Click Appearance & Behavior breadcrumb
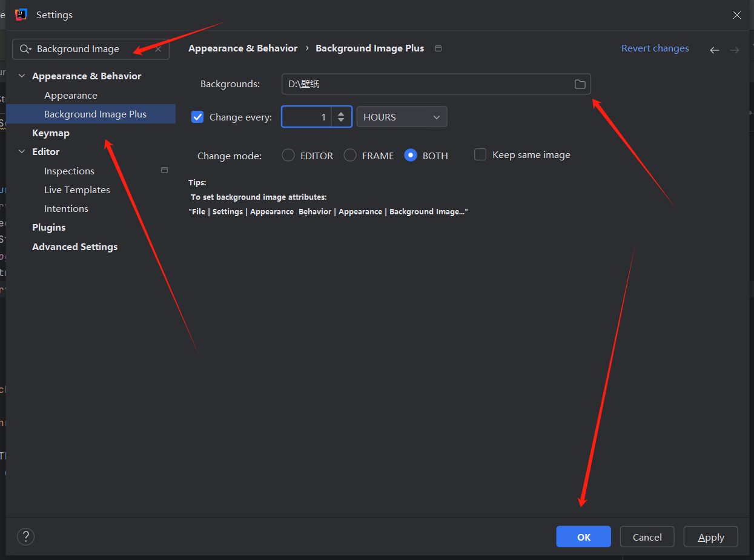 [x=243, y=48]
